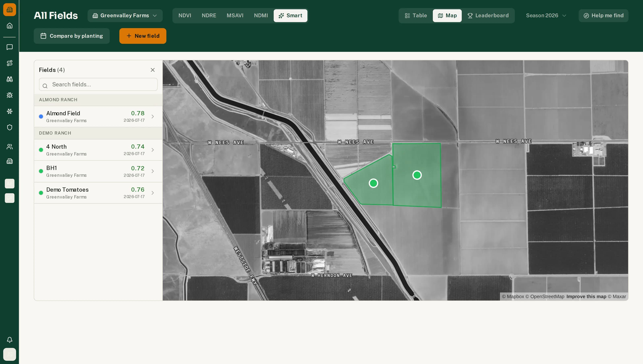The image size is (643, 364).
Task: Click the green status dot of Demo Tomatoes
Action: click(x=41, y=193)
